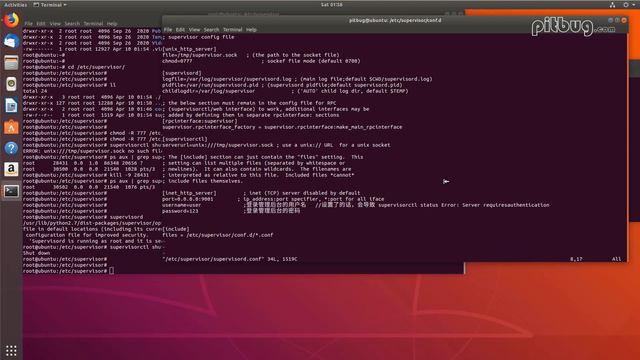Open View menu in front terminal window
The image size is (640, 360).
point(194,30)
